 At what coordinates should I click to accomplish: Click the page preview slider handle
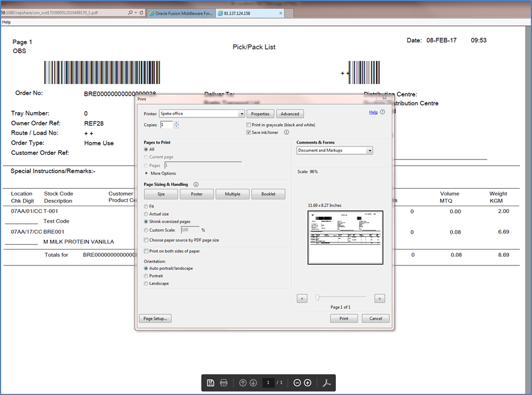click(317, 298)
